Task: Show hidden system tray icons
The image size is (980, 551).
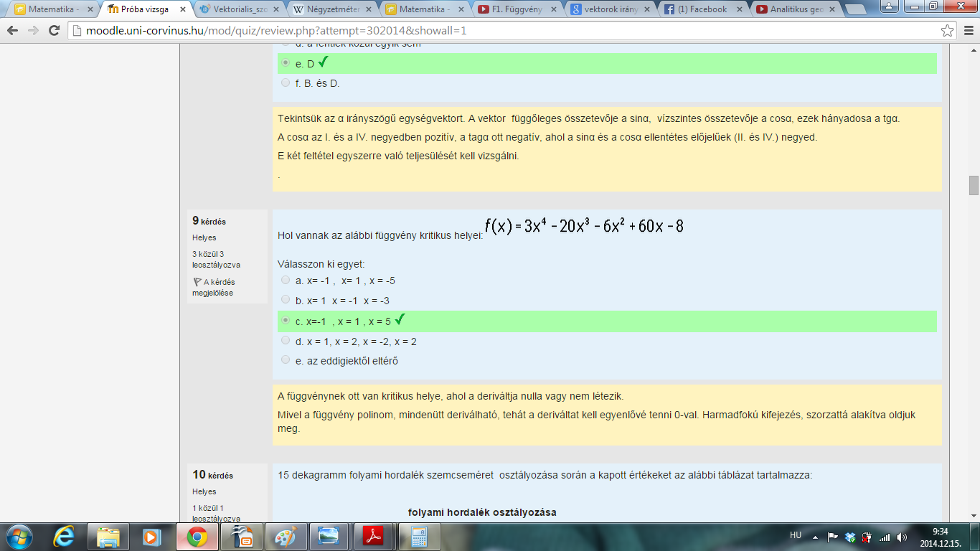Action: pyautogui.click(x=815, y=537)
